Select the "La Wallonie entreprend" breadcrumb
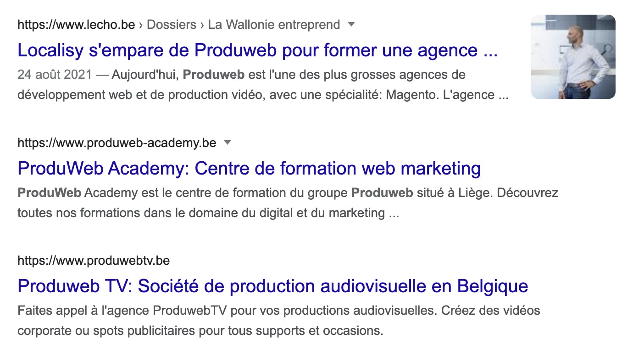Viewport: 644px width, 361px height. click(x=274, y=25)
